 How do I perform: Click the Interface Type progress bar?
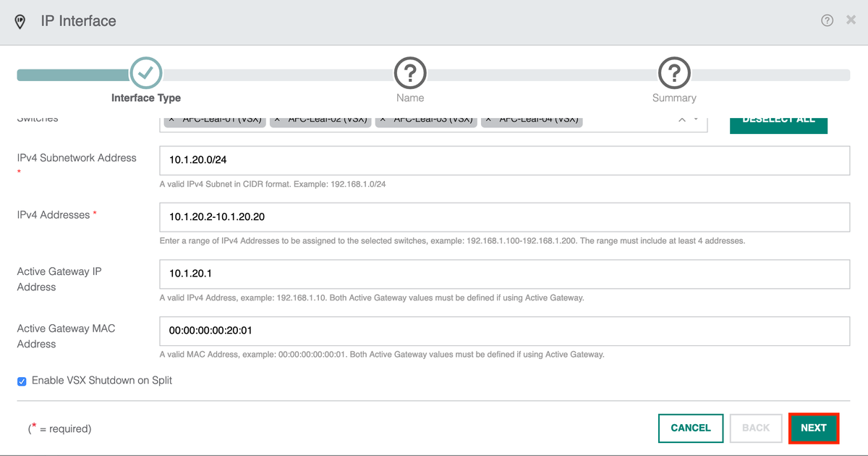pos(72,73)
